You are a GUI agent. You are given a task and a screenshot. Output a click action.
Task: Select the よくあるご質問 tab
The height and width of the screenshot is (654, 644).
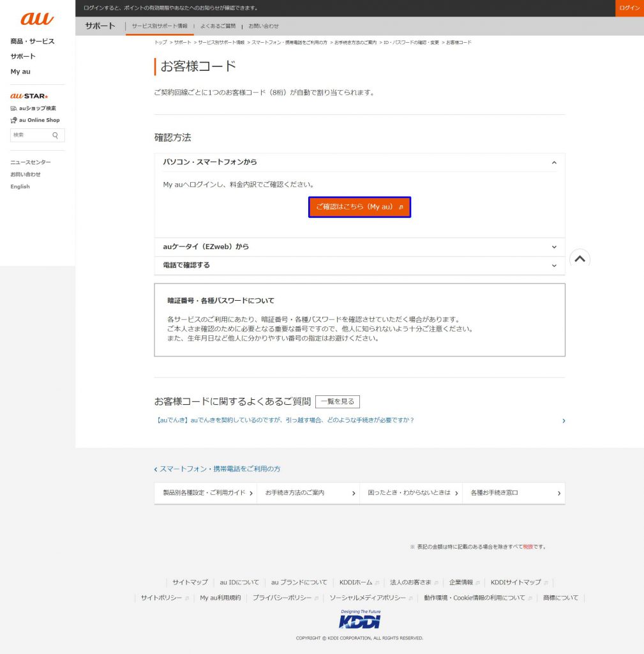218,26
